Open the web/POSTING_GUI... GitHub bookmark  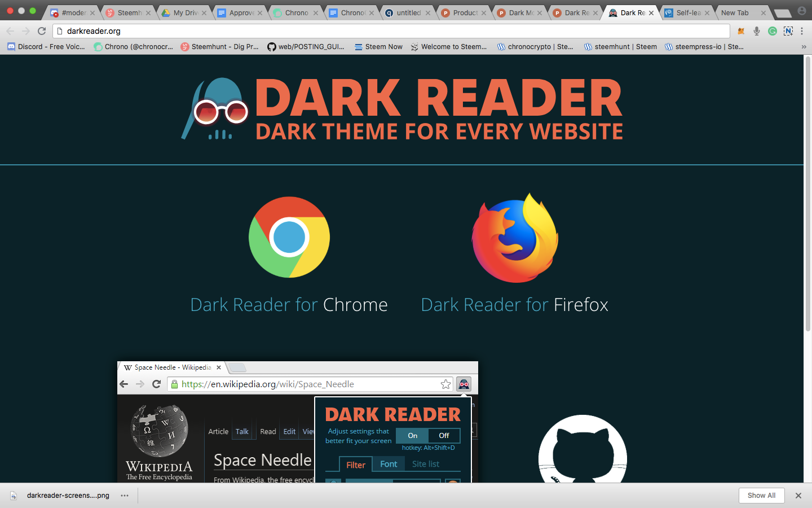coord(306,47)
